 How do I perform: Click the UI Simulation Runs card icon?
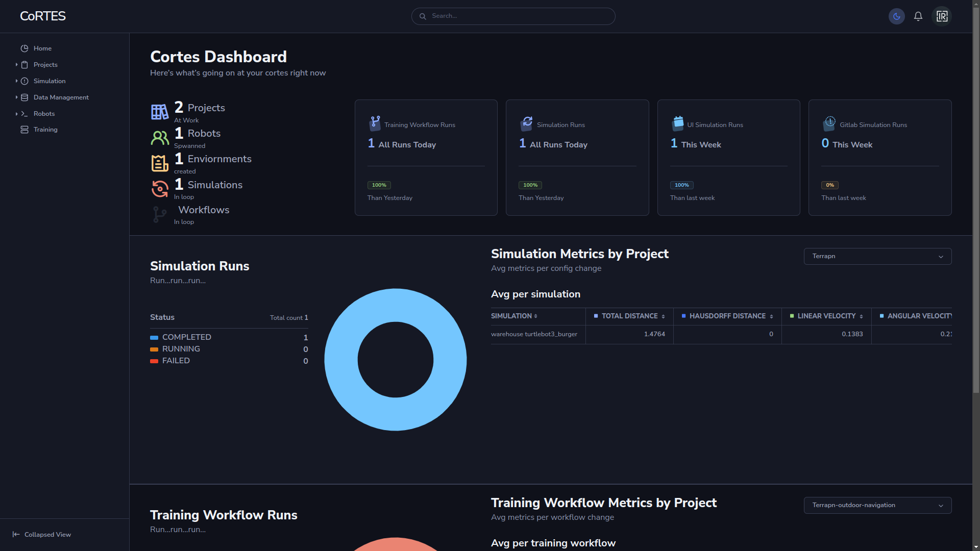tap(678, 123)
